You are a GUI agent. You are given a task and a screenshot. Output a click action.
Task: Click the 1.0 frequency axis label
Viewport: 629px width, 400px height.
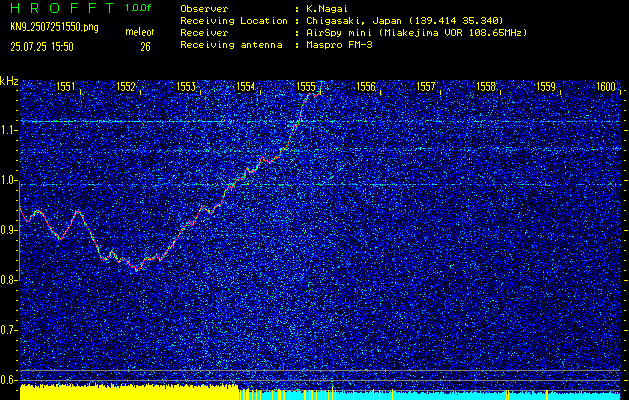7,180
